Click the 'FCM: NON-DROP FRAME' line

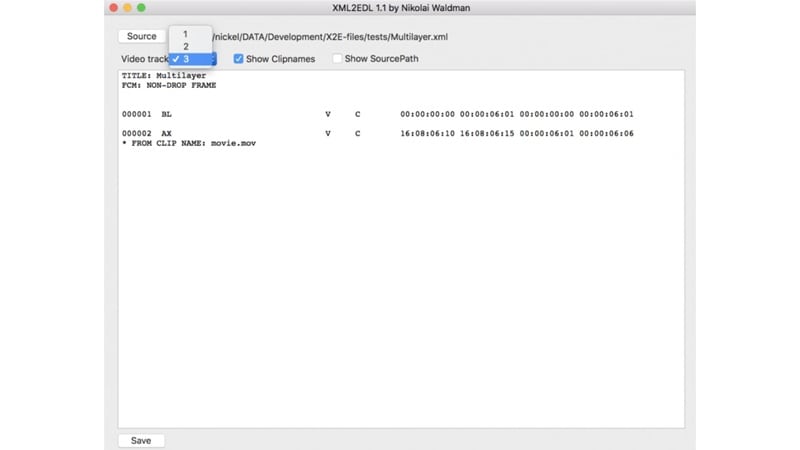pos(169,85)
